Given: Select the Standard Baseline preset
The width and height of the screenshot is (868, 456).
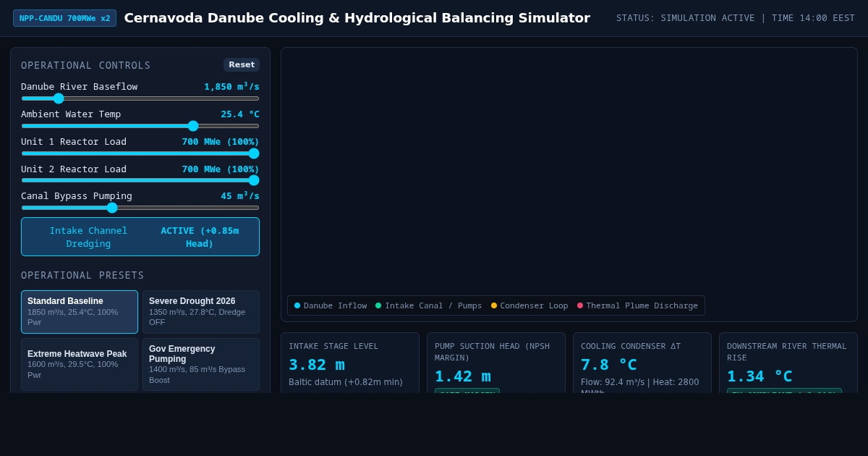Looking at the screenshot, I should pyautogui.click(x=80, y=312).
